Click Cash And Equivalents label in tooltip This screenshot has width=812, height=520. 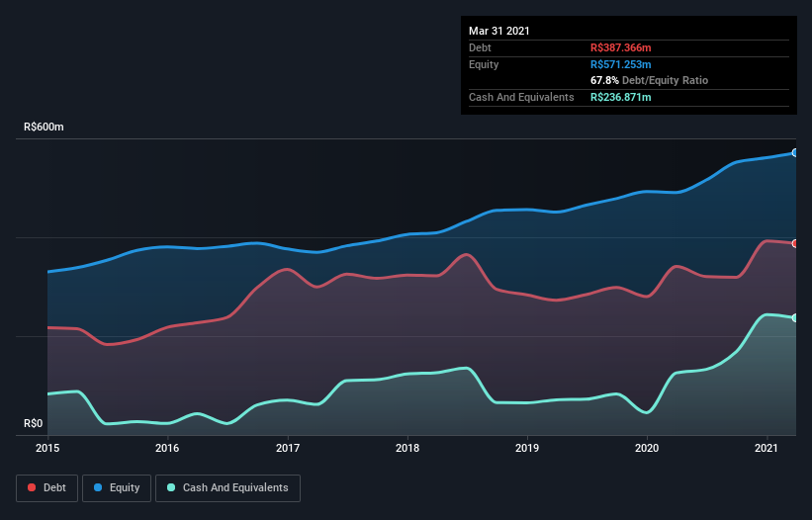tap(521, 97)
